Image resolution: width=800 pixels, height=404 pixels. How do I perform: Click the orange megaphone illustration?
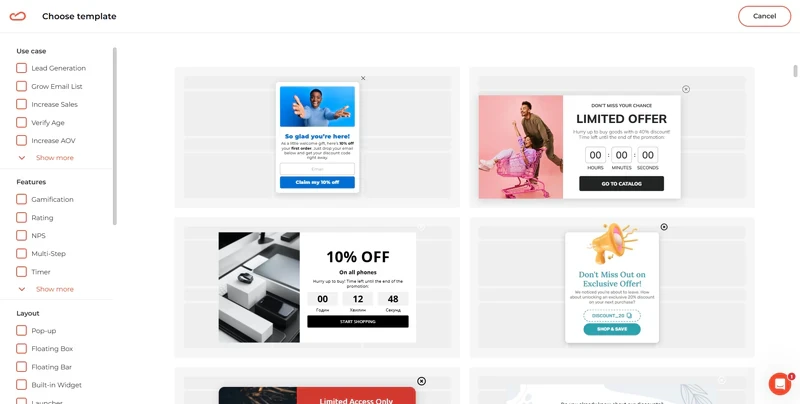point(612,242)
